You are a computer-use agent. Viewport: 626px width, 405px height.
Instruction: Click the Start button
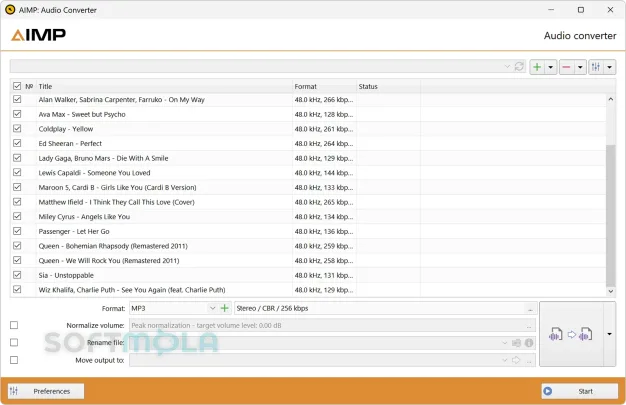click(580, 391)
